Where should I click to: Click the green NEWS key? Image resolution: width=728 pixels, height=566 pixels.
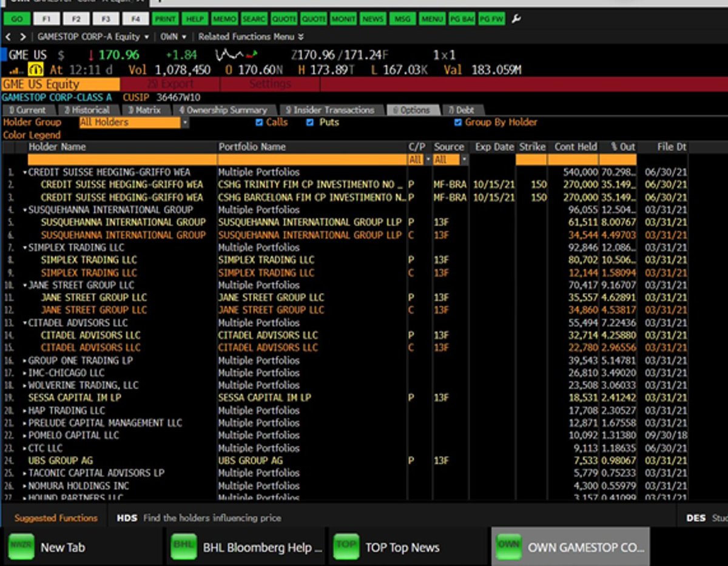coord(373,19)
